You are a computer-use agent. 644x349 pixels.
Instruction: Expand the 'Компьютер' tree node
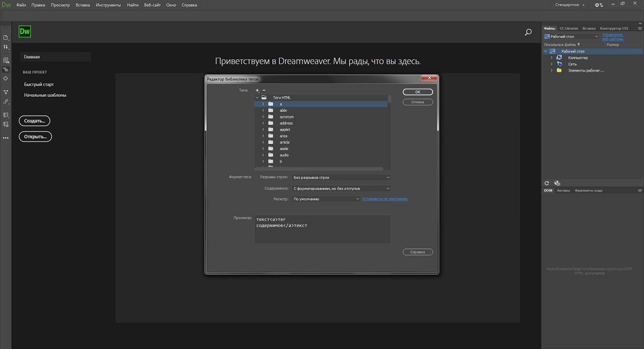[x=551, y=58]
